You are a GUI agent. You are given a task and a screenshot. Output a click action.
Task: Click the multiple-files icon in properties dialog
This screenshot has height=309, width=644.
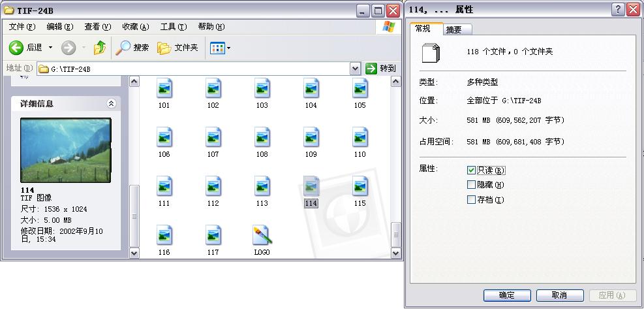pos(431,52)
